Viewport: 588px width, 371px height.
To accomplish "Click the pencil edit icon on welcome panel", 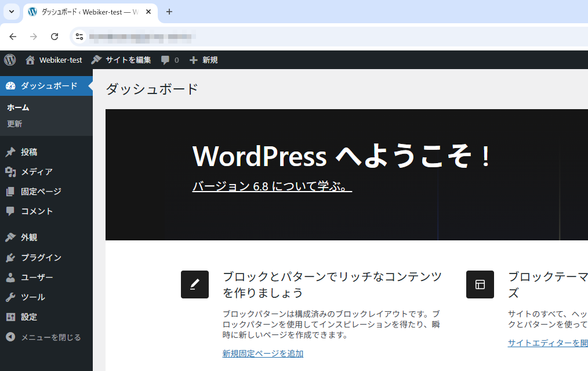I will pyautogui.click(x=195, y=284).
